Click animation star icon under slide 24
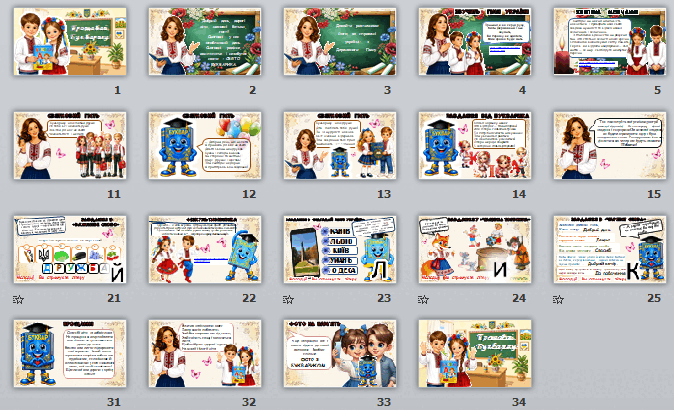This screenshot has height=410, width=674. click(x=423, y=299)
